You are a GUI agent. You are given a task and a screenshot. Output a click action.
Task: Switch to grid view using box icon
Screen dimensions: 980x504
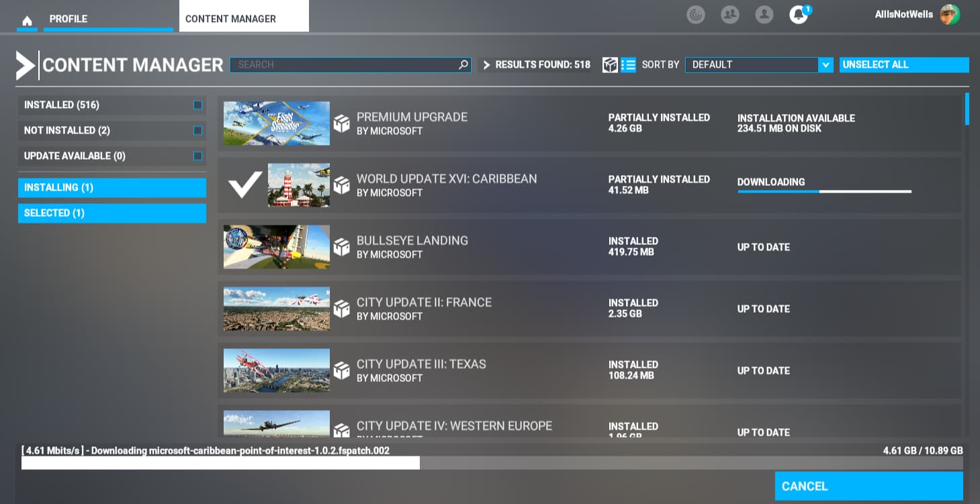pos(610,64)
